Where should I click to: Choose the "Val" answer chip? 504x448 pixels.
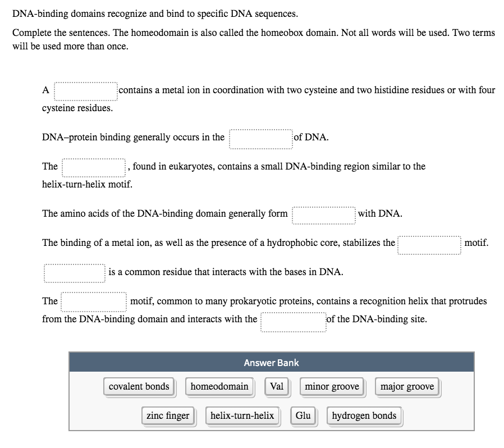277,386
